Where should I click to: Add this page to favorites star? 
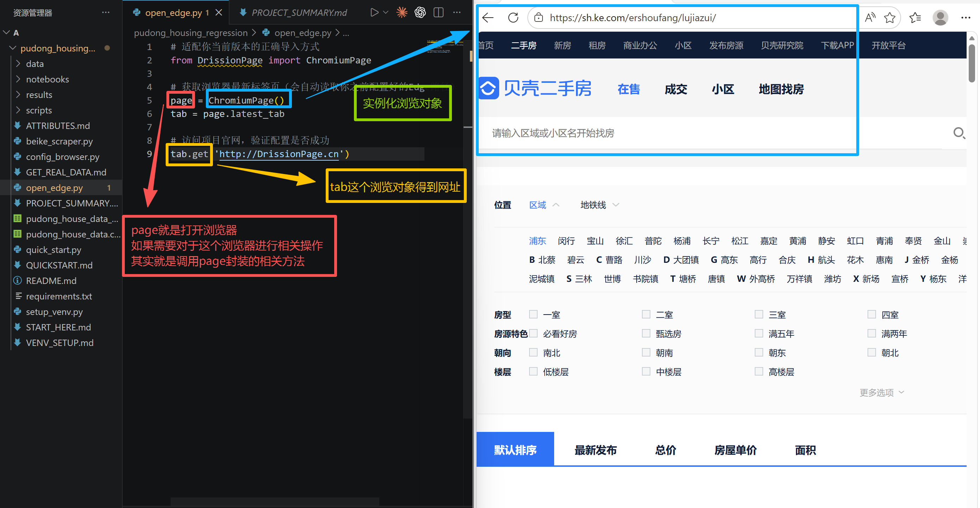[889, 18]
